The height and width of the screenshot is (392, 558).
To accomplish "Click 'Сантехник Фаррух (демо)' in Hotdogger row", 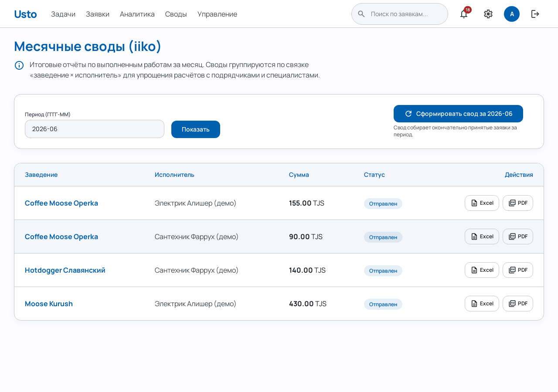I will click(x=197, y=270).
